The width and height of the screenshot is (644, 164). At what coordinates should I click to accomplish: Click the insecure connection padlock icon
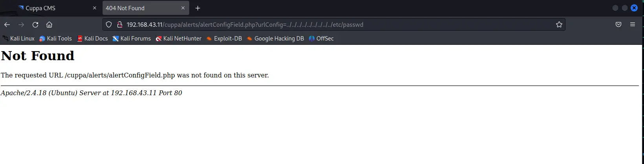120,24
